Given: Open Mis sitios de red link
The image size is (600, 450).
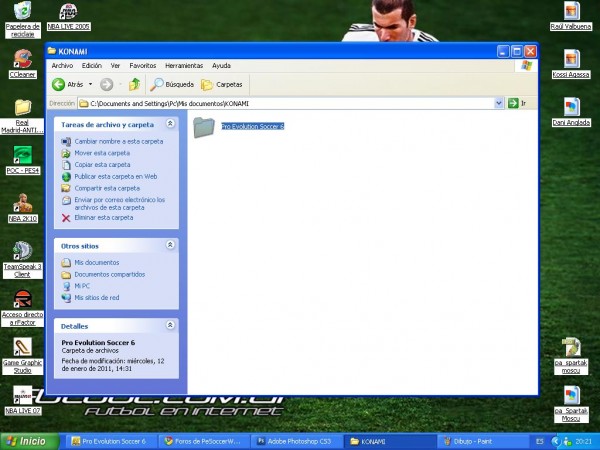Looking at the screenshot, I should (96, 298).
